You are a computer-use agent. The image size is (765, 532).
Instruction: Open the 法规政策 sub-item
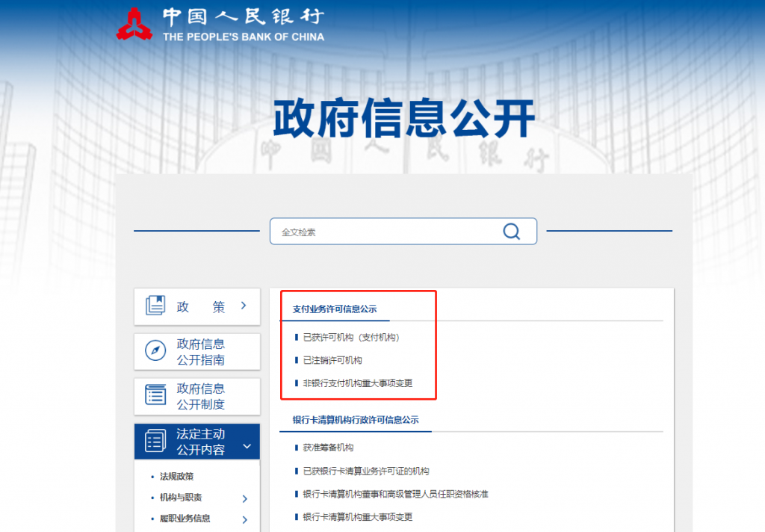[x=176, y=477]
